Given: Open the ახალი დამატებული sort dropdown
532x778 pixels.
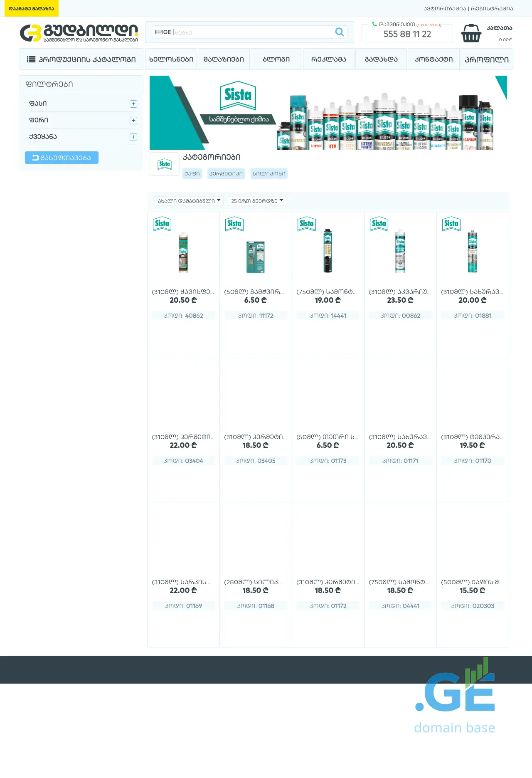Looking at the screenshot, I should [x=189, y=201].
